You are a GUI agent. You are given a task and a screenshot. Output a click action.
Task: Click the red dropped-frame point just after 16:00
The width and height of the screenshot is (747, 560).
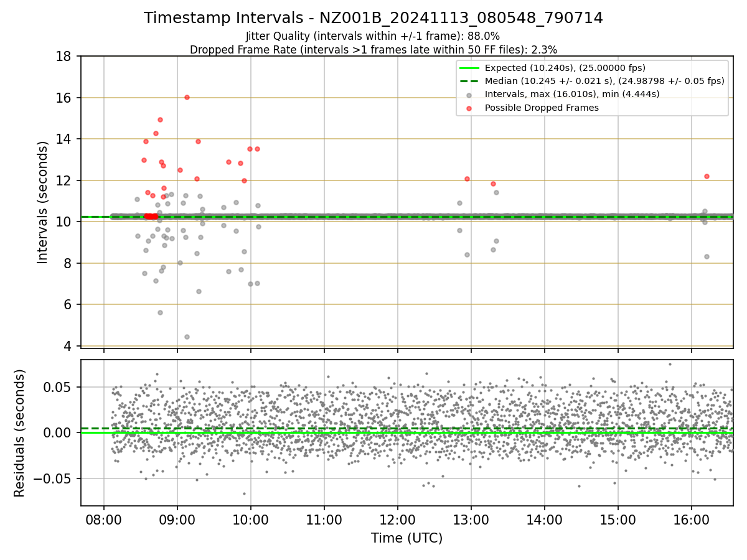[707, 176]
